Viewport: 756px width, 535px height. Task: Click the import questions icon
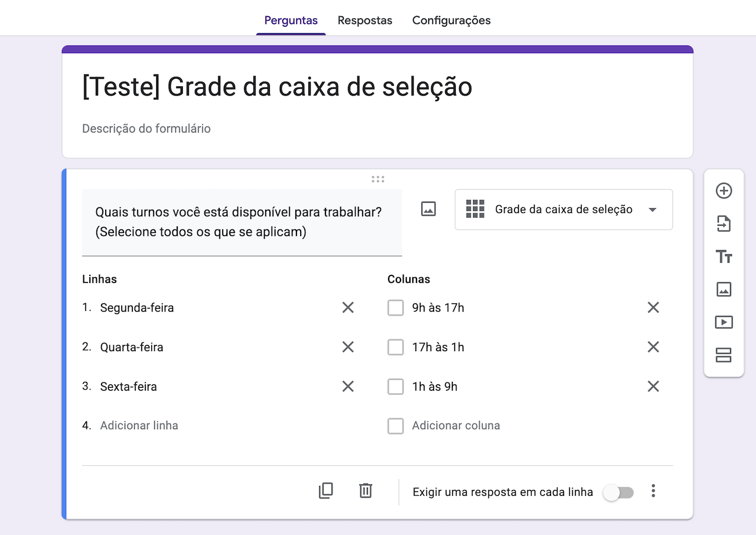pyautogui.click(x=724, y=223)
